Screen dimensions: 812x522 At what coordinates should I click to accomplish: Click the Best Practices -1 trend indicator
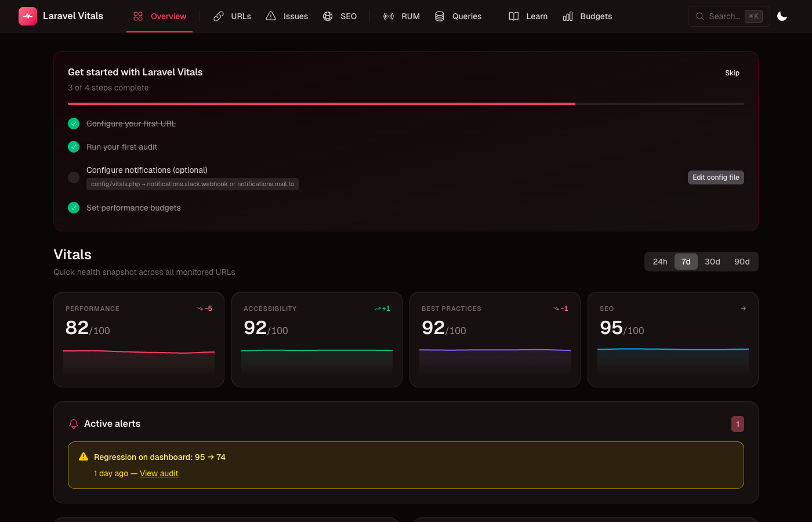point(561,309)
